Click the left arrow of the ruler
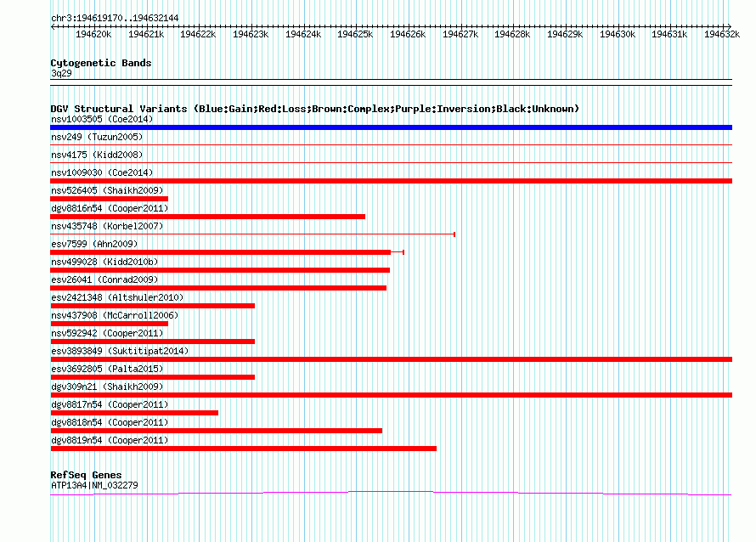The width and height of the screenshot is (756, 542). (53, 26)
